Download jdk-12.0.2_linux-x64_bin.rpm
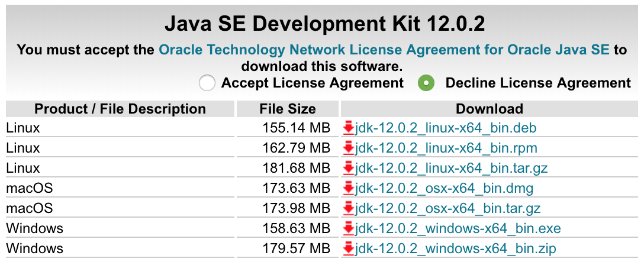The width and height of the screenshot is (644, 265). tap(446, 148)
